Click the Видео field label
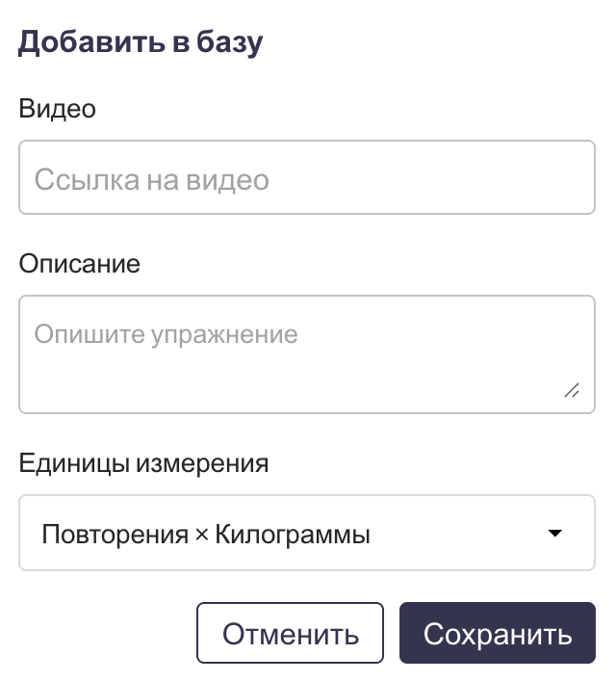 [57, 109]
